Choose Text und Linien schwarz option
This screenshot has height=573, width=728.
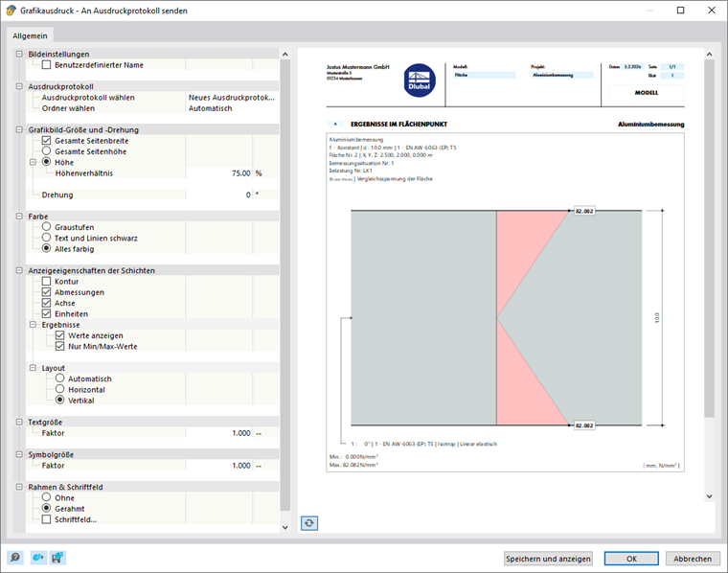[46, 238]
